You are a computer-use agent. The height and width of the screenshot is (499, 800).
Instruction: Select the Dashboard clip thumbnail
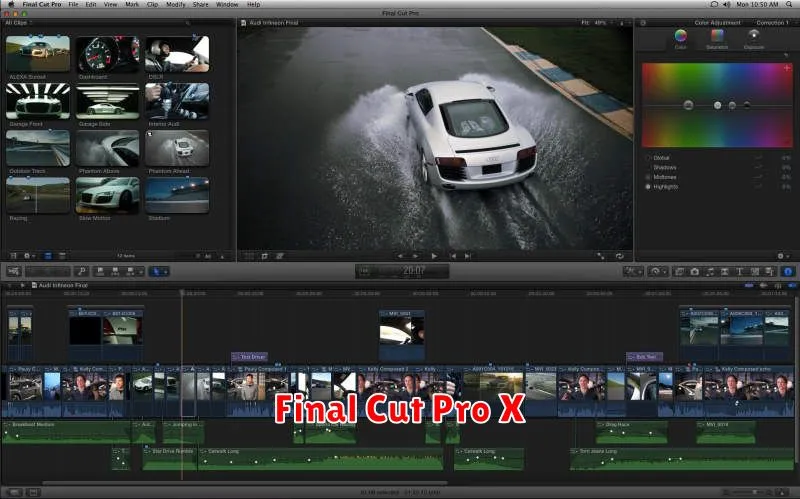click(x=108, y=54)
